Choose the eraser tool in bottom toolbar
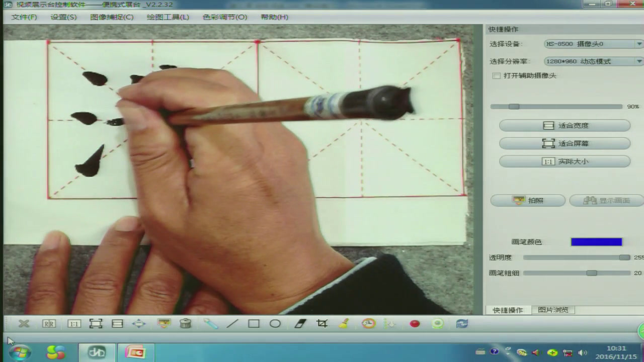The image size is (644, 362). coord(300,324)
